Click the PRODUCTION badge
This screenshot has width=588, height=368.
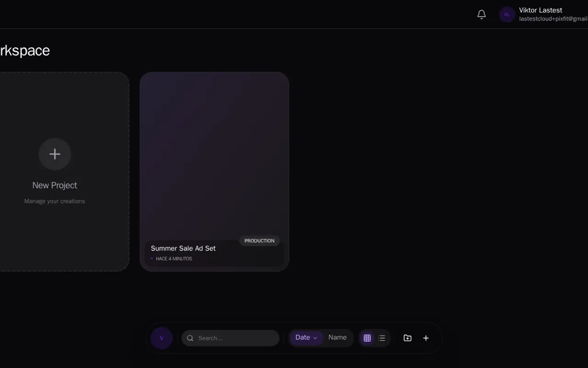tap(260, 241)
